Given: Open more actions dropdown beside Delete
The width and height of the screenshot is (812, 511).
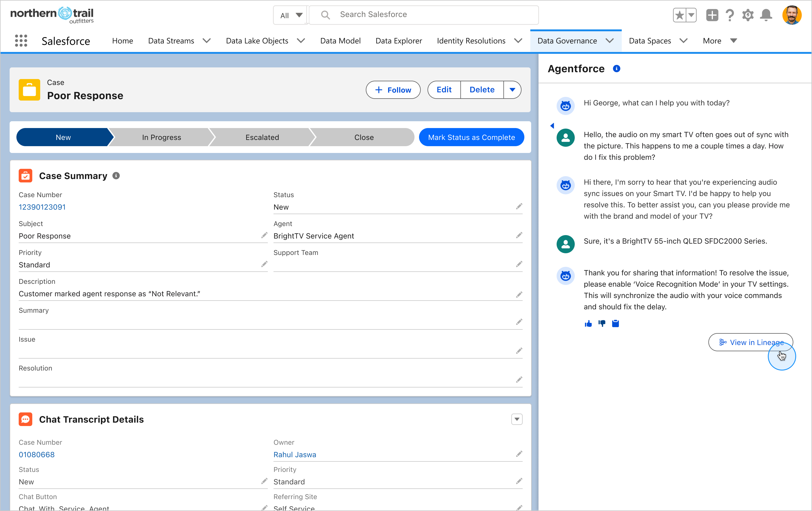Looking at the screenshot, I should 512,90.
